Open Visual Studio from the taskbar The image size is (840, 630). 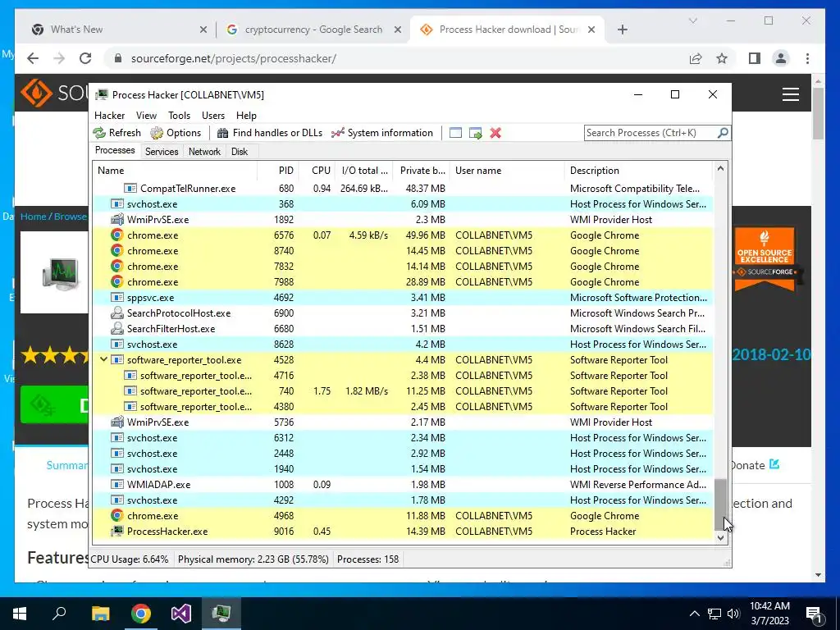coord(181,613)
